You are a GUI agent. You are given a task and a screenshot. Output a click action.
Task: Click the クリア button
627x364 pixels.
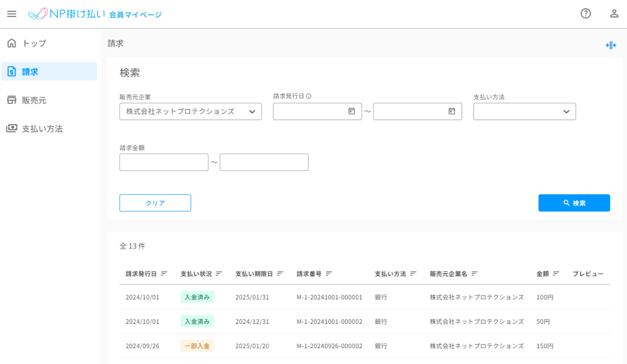point(155,203)
